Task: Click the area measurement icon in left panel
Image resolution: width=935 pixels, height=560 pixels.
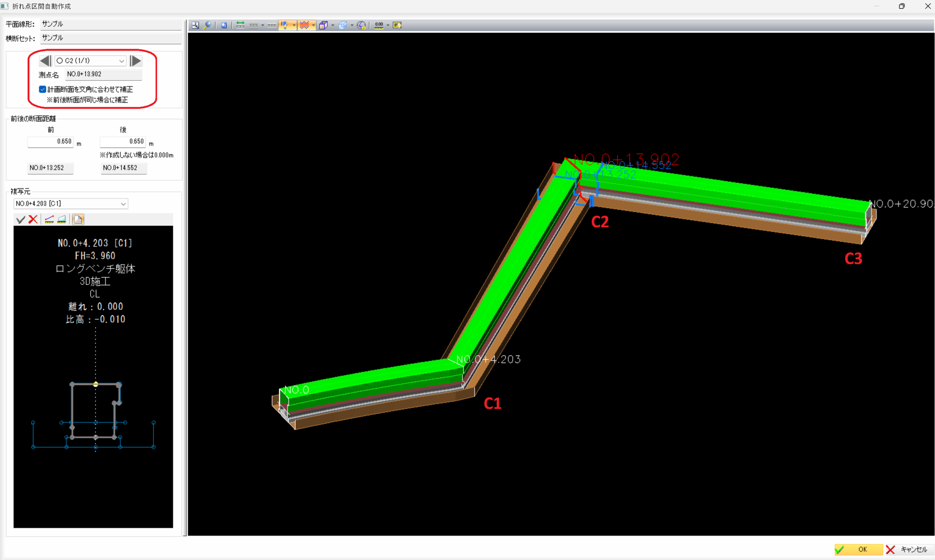Action: coord(62,220)
